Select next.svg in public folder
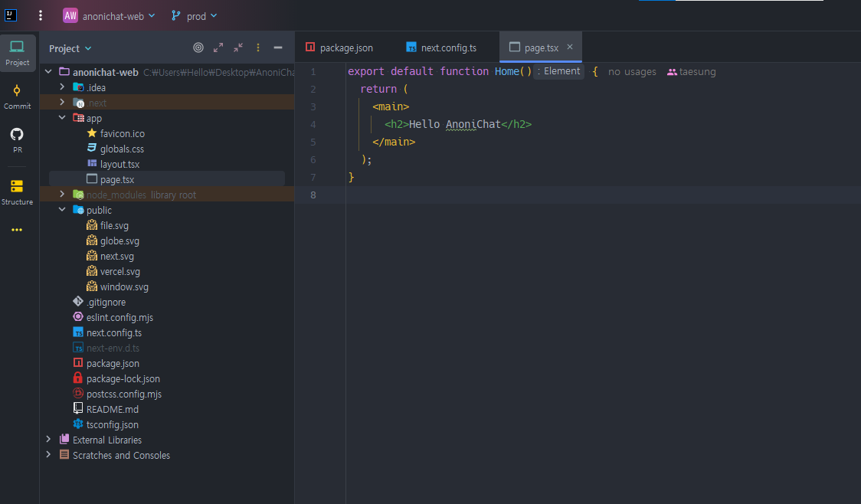The image size is (861, 504). pyautogui.click(x=110, y=257)
